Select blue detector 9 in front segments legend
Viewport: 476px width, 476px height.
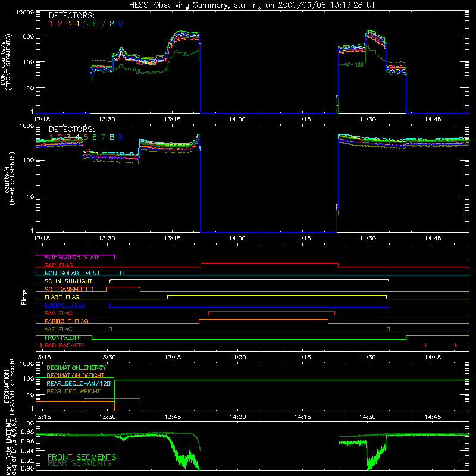(121, 24)
